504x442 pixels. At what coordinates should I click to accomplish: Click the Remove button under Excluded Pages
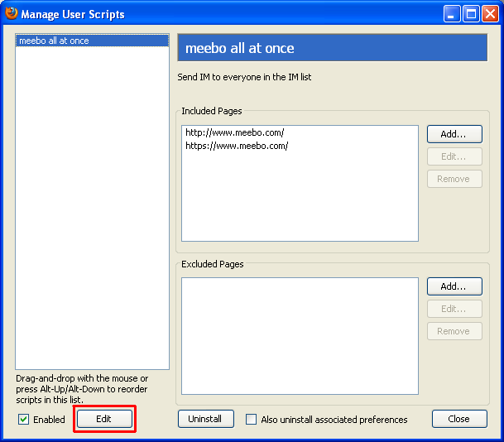pyautogui.click(x=454, y=331)
